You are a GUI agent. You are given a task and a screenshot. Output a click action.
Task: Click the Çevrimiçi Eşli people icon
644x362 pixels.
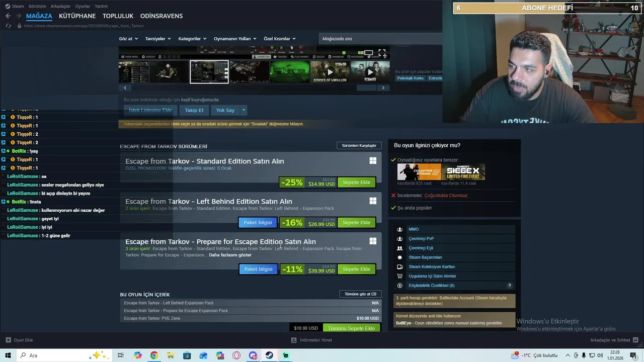tap(400, 248)
